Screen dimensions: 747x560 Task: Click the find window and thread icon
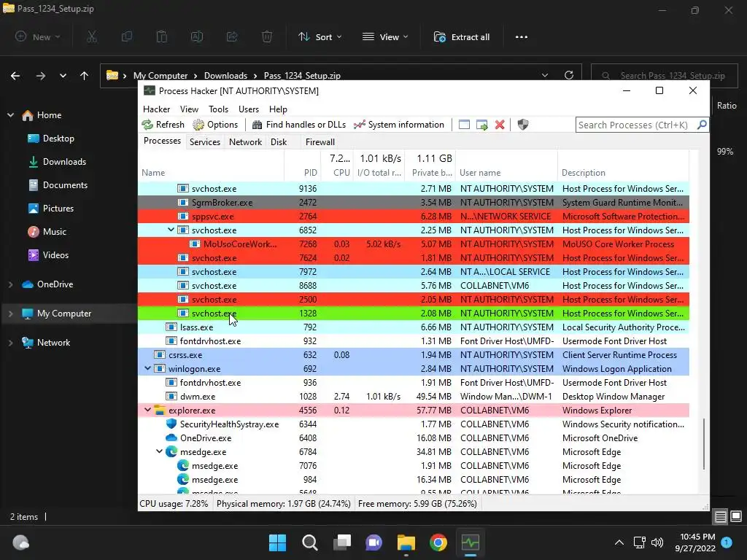[x=482, y=125]
